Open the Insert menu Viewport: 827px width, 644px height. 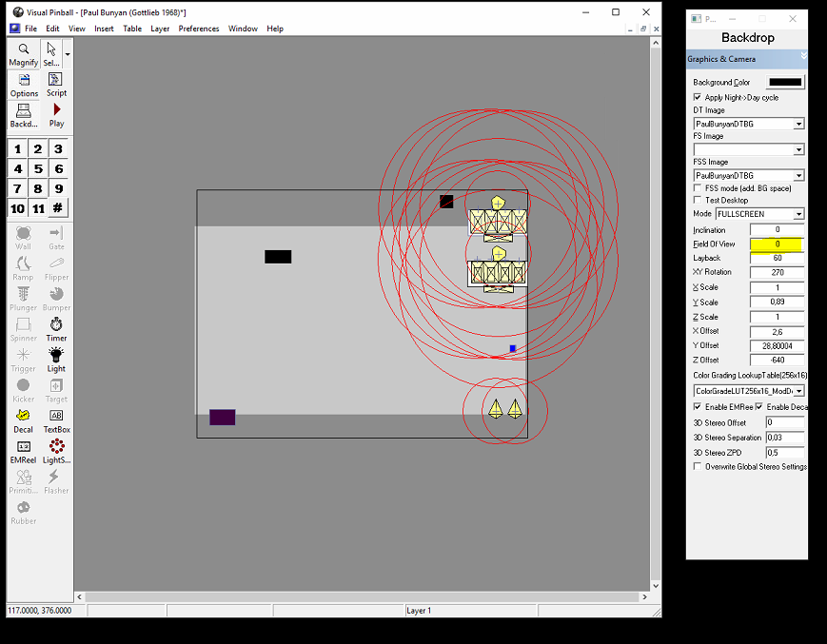[x=104, y=29]
